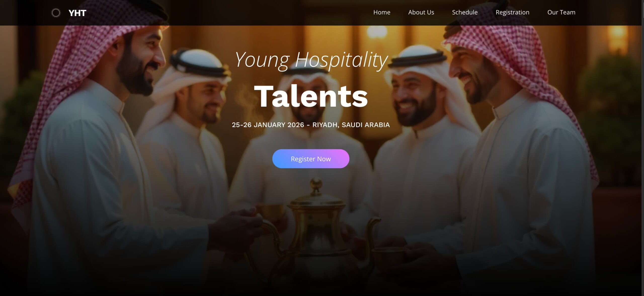The image size is (644, 296).
Task: Click the small golden cup above the pot
Action: point(270,211)
